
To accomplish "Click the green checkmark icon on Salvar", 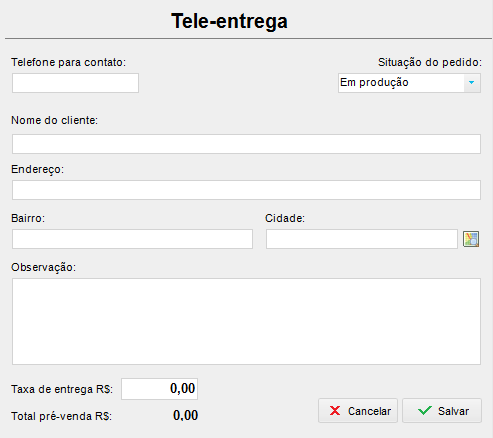I will (x=425, y=410).
